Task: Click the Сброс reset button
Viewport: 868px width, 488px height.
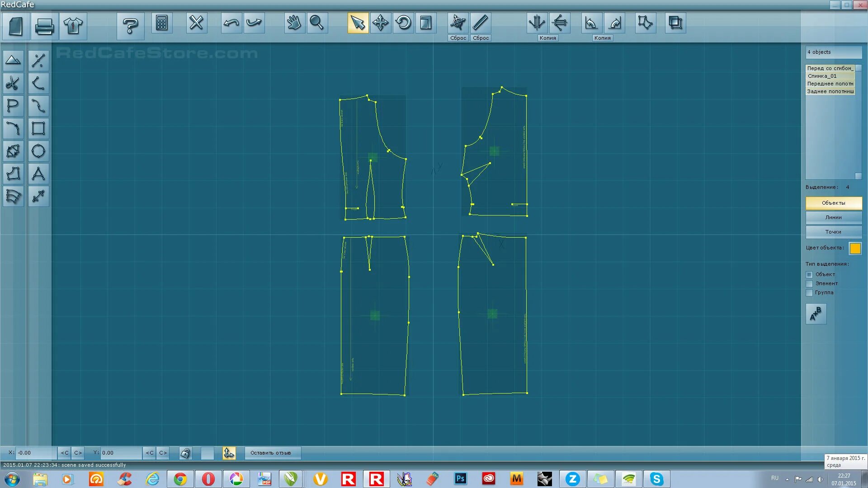Action: 458,38
